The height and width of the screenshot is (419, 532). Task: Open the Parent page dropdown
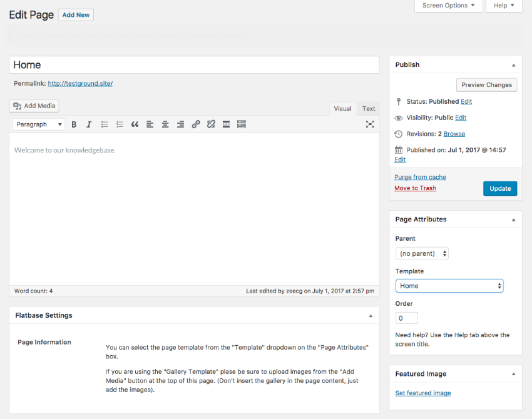422,253
